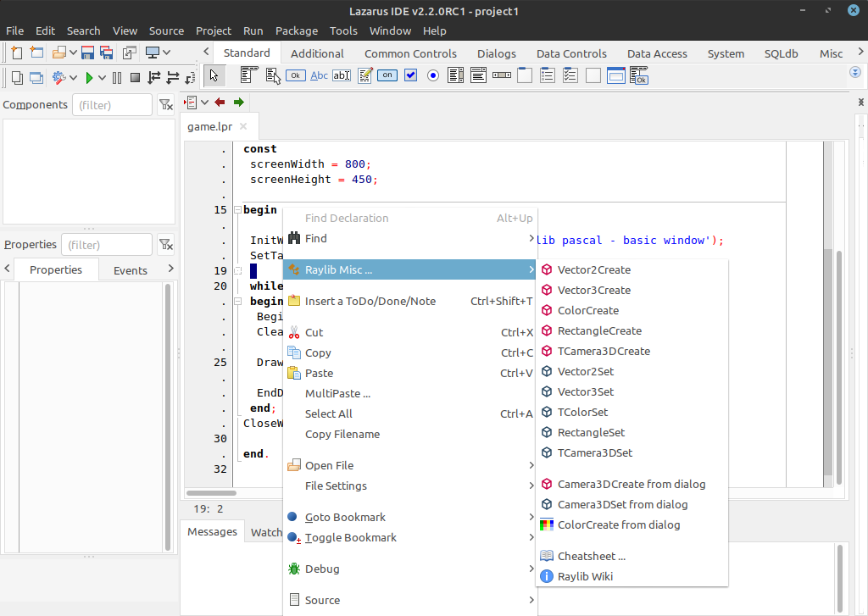Click the Step Into icon
Viewport: 868px width, 616px height.
point(154,77)
